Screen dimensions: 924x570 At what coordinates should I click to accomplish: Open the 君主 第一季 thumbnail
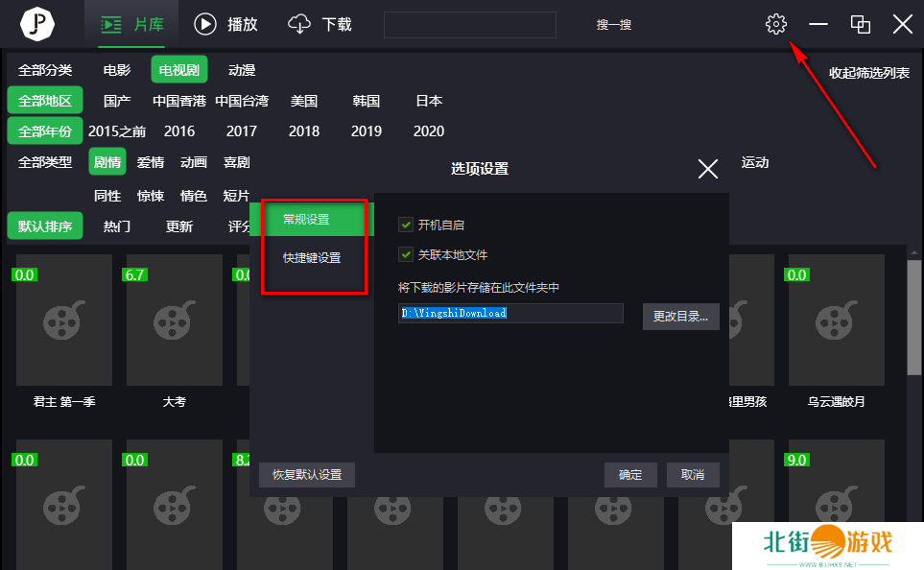coord(64,319)
